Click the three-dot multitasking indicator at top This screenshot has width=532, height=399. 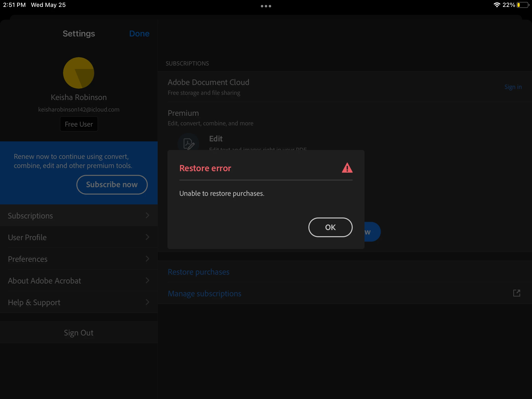266,6
